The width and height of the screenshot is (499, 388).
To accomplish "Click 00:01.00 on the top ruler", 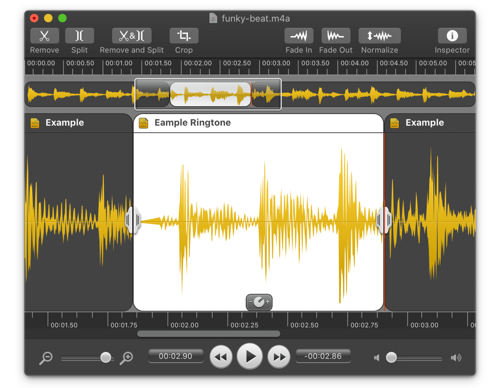I will [x=119, y=63].
